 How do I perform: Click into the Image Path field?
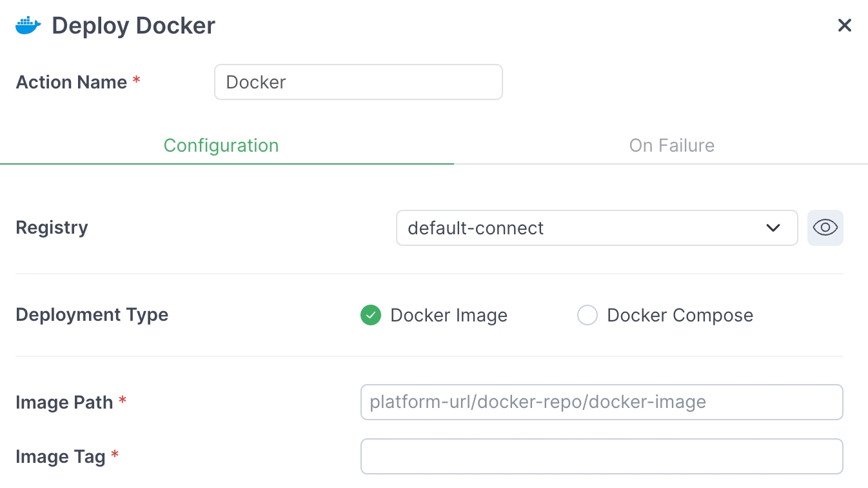click(601, 403)
